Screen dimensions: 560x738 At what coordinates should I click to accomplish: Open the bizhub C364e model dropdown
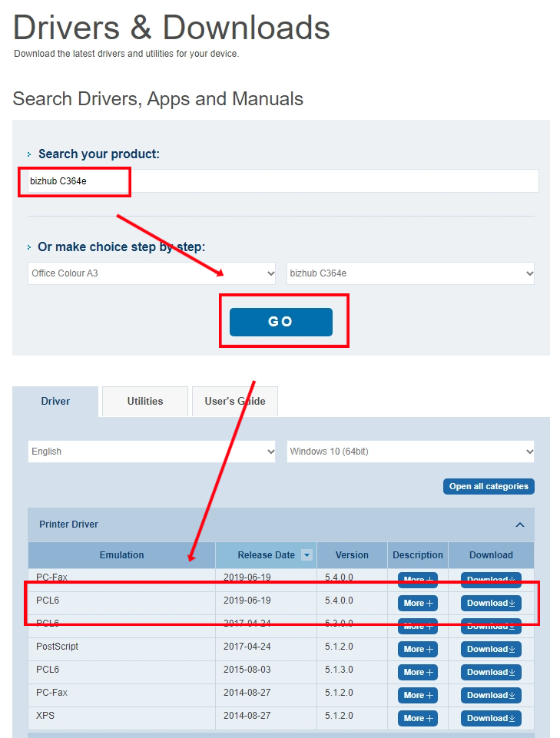pos(410,273)
